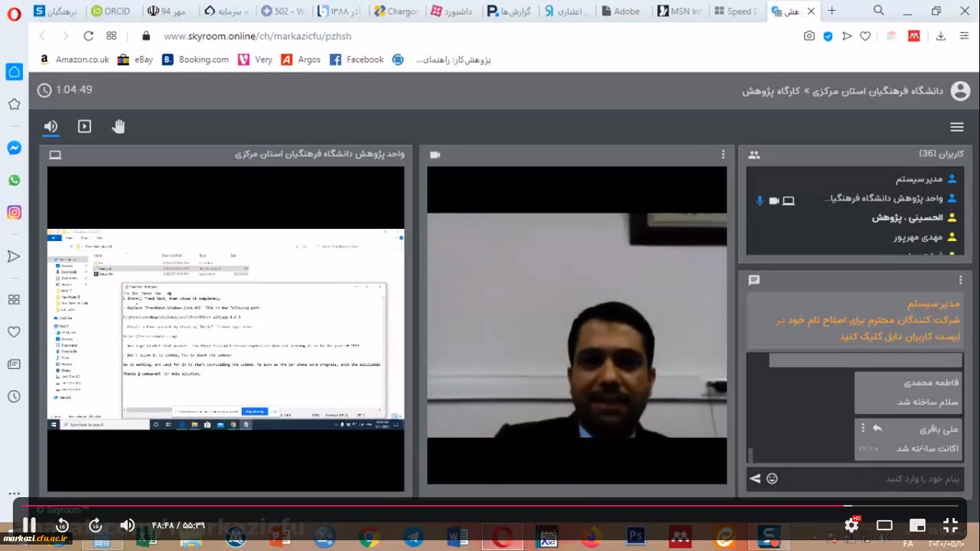Open Messenger in the Opera sidebar
The height and width of the screenshot is (551, 980).
pyautogui.click(x=14, y=148)
